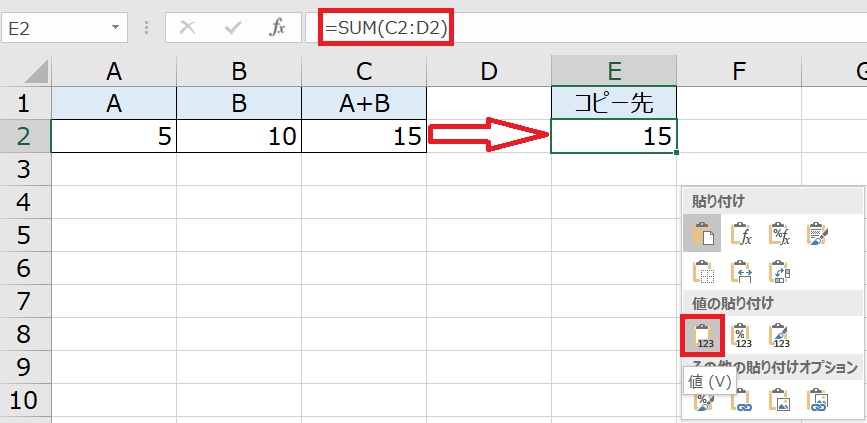This screenshot has width=867, height=423.
Task: Cancel formula entry with X button
Action: (188, 28)
